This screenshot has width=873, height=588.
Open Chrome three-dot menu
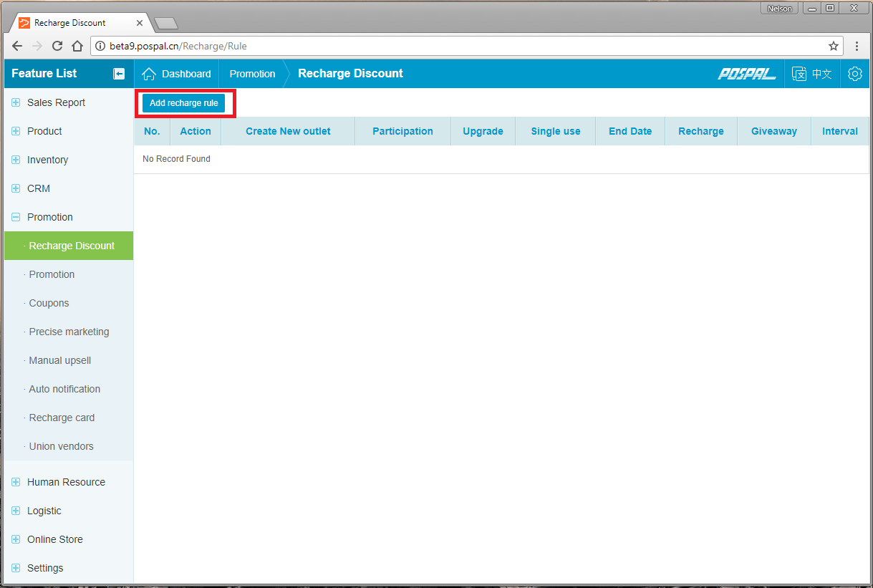pos(857,46)
